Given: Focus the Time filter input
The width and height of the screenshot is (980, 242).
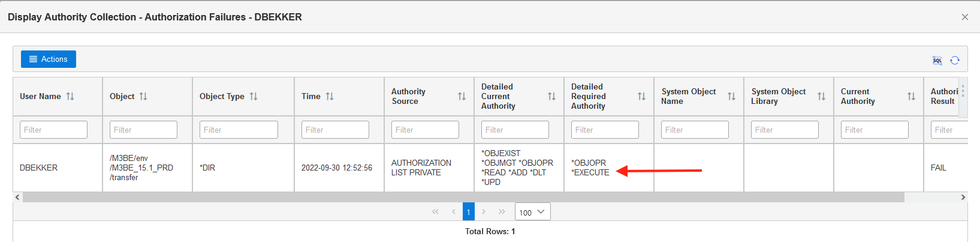Looking at the screenshot, I should click(x=335, y=130).
